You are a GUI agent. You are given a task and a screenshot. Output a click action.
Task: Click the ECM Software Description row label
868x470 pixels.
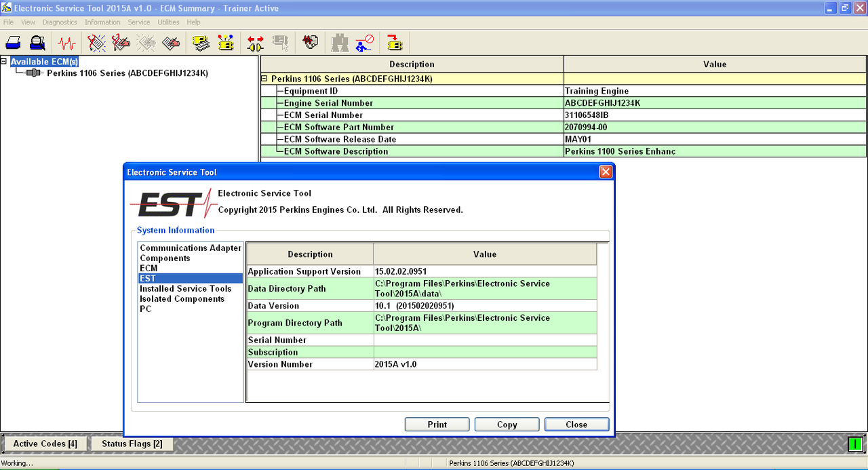[x=336, y=152]
